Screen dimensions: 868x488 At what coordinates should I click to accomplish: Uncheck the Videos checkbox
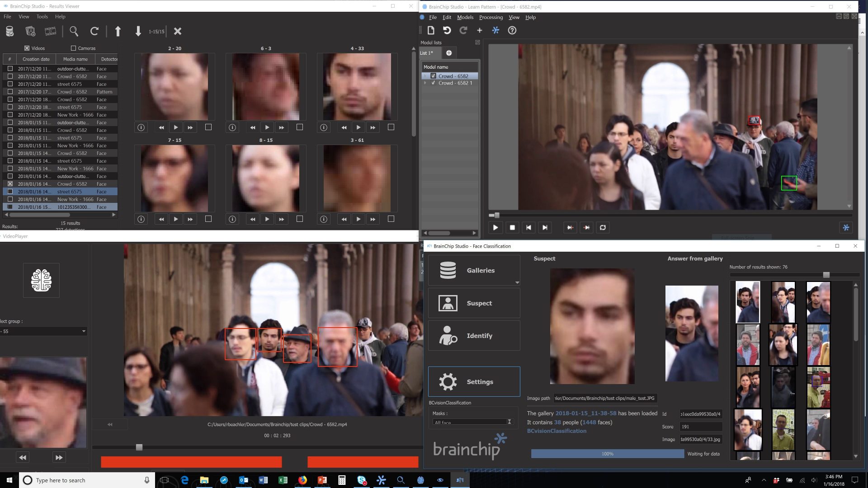click(27, 48)
